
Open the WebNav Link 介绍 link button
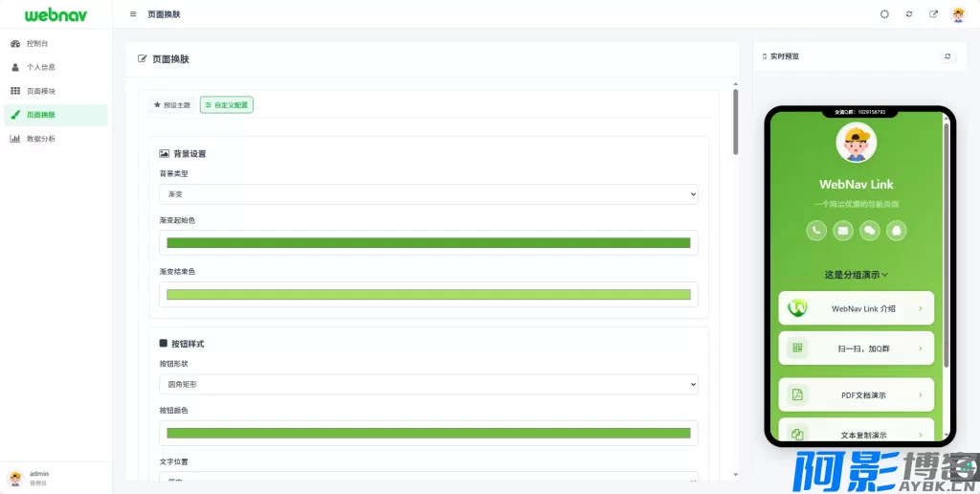click(857, 308)
